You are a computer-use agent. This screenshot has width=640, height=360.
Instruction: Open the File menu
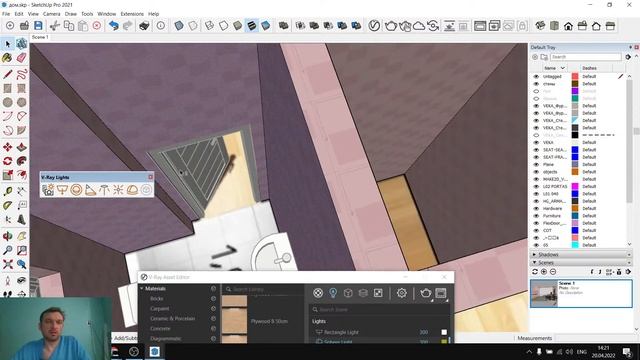click(x=6, y=14)
